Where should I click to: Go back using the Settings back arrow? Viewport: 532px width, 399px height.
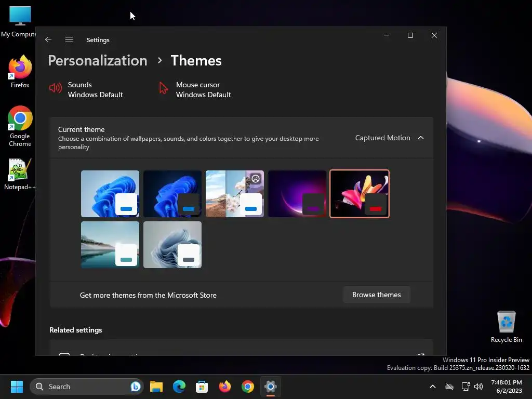pos(48,39)
